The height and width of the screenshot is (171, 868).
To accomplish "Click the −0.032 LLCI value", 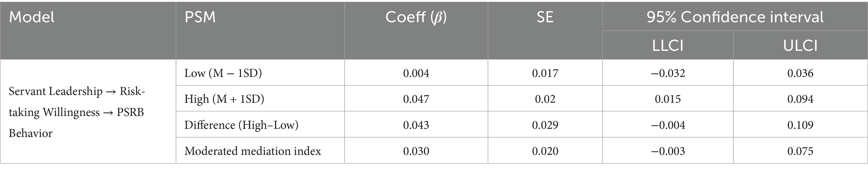I will tap(668, 73).
